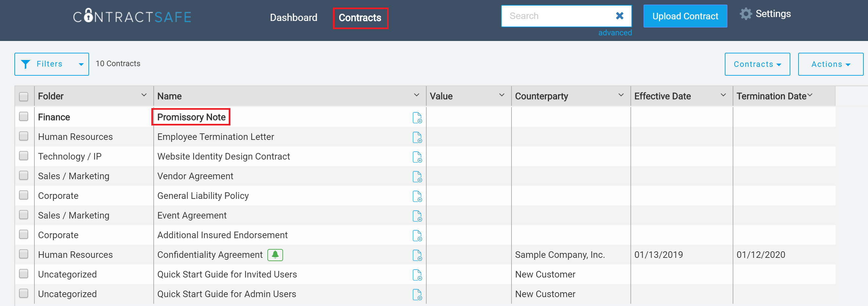
Task: Expand the Termination Date column chevron
Action: coord(810,95)
